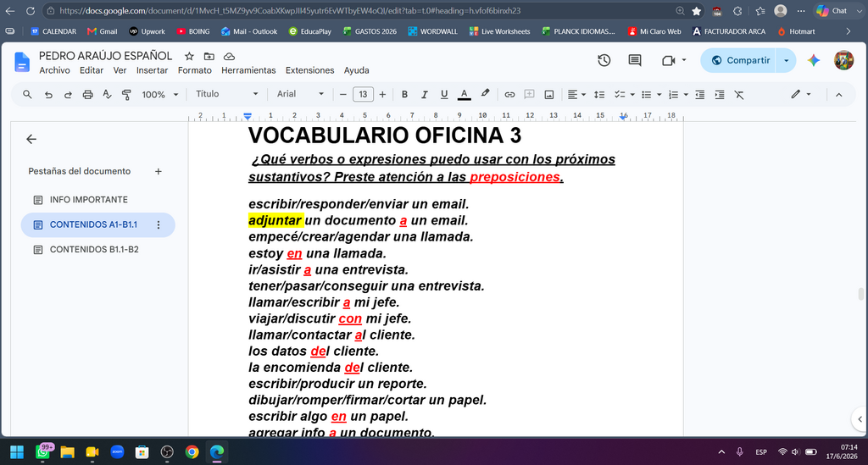Open version history clock icon

pos(604,60)
